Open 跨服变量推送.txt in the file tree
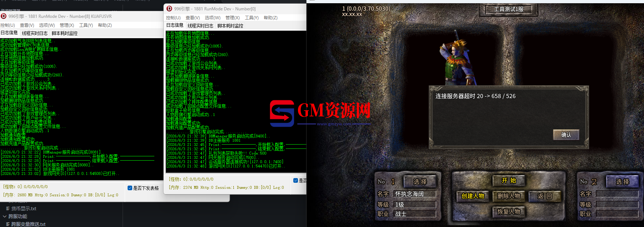This screenshot has height=227, width=644. pyautogui.click(x=29, y=224)
